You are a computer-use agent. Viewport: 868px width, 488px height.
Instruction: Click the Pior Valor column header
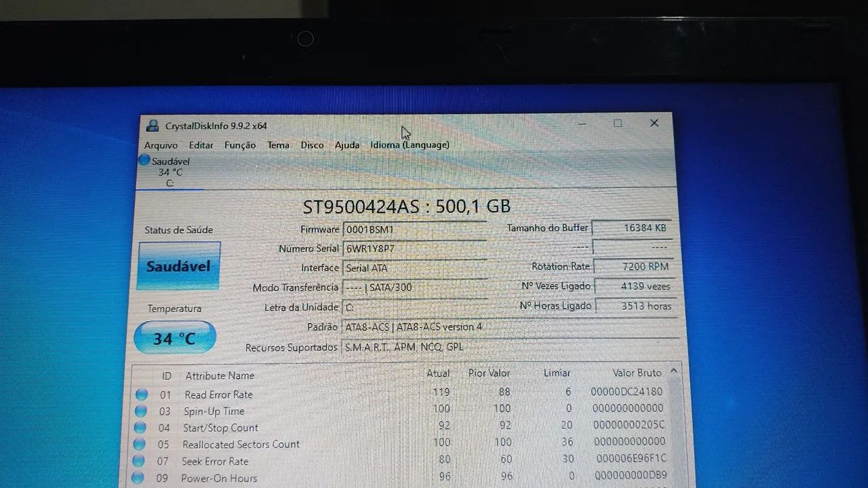[489, 373]
